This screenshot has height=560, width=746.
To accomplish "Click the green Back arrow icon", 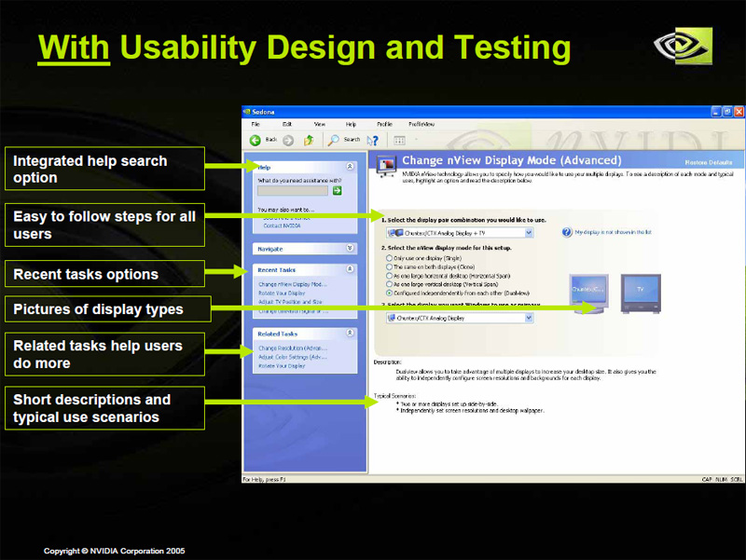I will (255, 141).
